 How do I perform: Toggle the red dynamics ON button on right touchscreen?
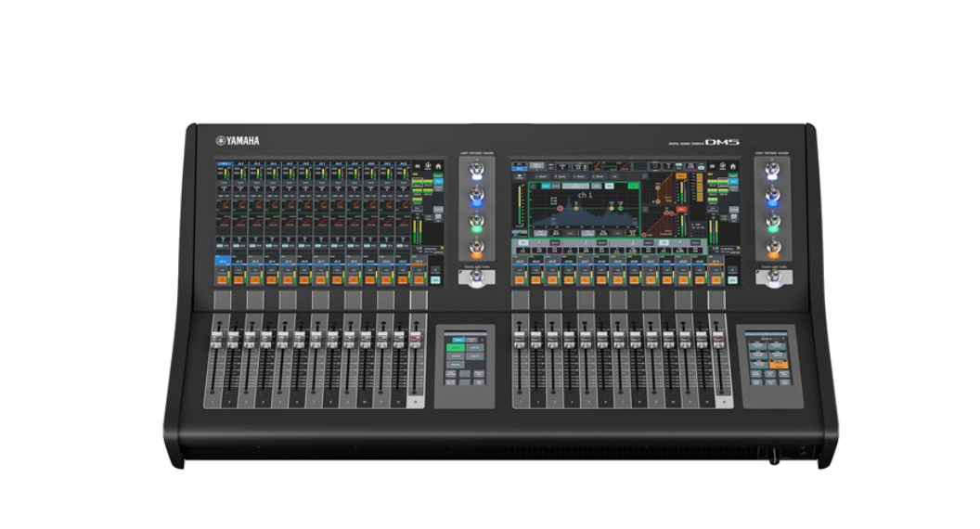[x=681, y=210]
